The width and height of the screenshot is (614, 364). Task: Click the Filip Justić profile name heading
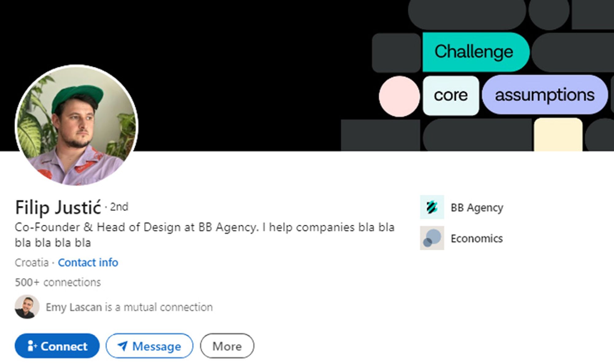(58, 207)
